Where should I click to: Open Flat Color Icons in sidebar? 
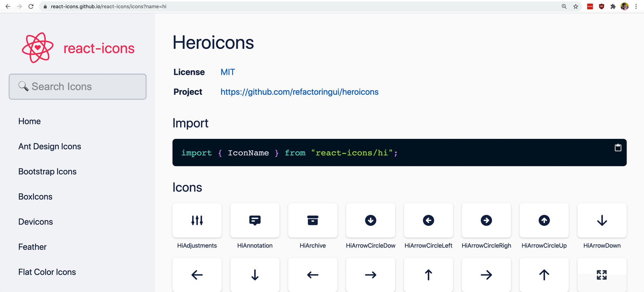coord(47,272)
